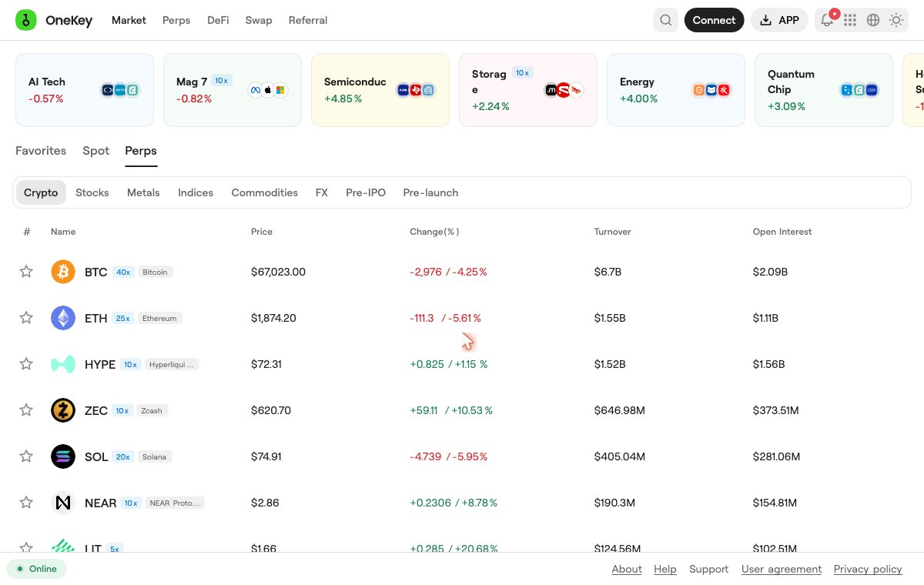Select the Stocks category filter
The width and height of the screenshot is (924, 585).
tap(92, 192)
